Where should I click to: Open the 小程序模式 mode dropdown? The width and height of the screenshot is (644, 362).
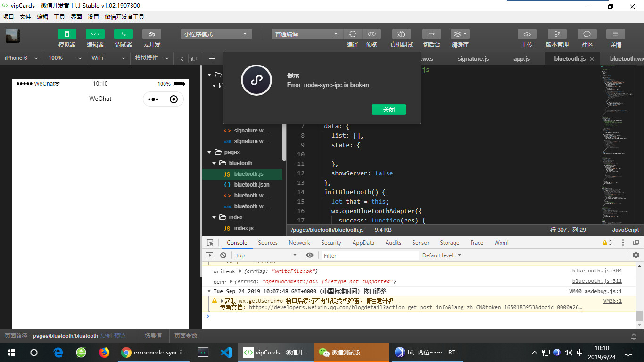(x=216, y=34)
